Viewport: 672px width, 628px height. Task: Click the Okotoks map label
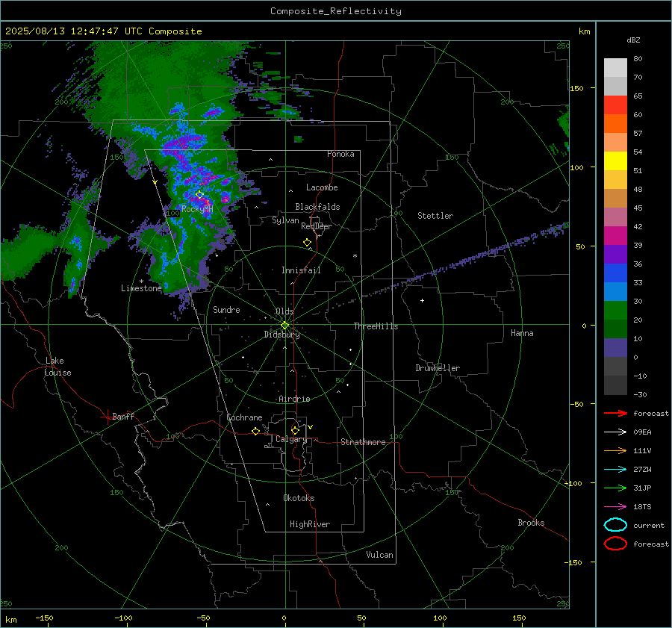[x=299, y=498]
